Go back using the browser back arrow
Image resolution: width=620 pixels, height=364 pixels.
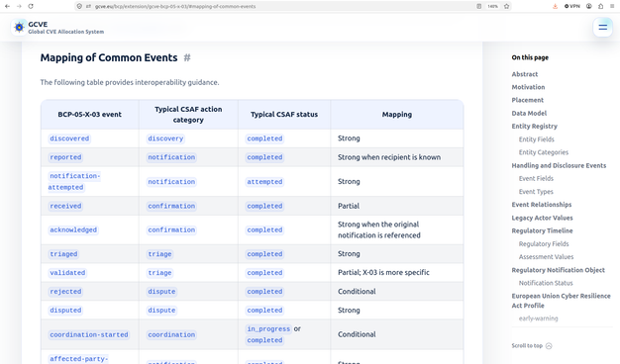tap(7, 6)
